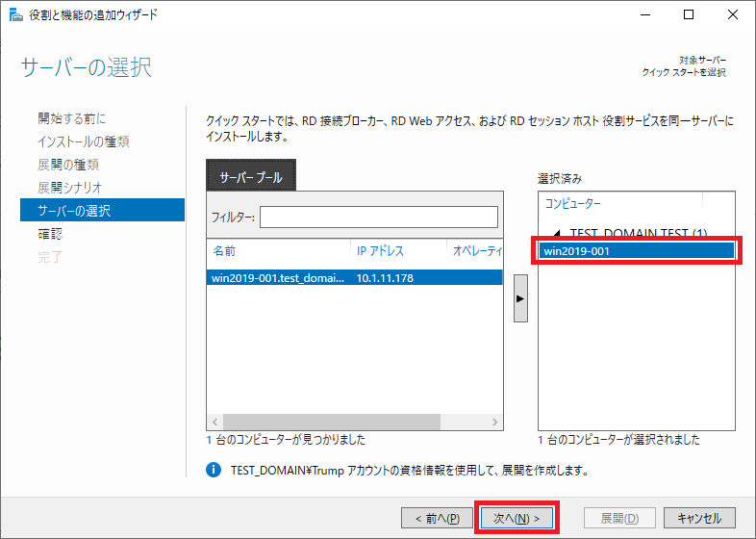Click the blue information icon beside the TEST_DOMAIN message
This screenshot has width=756, height=539.
pyautogui.click(x=214, y=470)
